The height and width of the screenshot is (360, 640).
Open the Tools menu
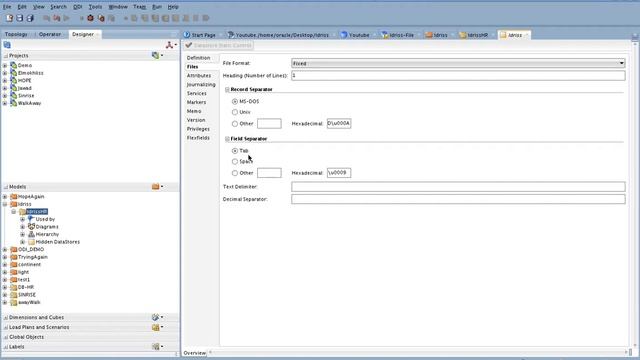point(95,7)
